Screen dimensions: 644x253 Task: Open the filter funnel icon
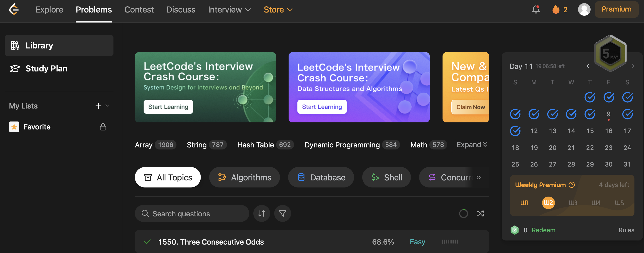click(x=282, y=213)
